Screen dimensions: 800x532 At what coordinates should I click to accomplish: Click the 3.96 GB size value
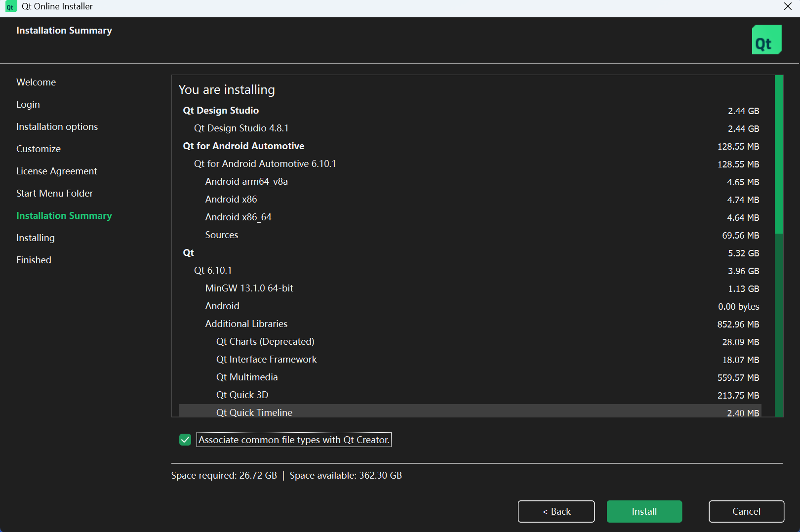tap(743, 271)
